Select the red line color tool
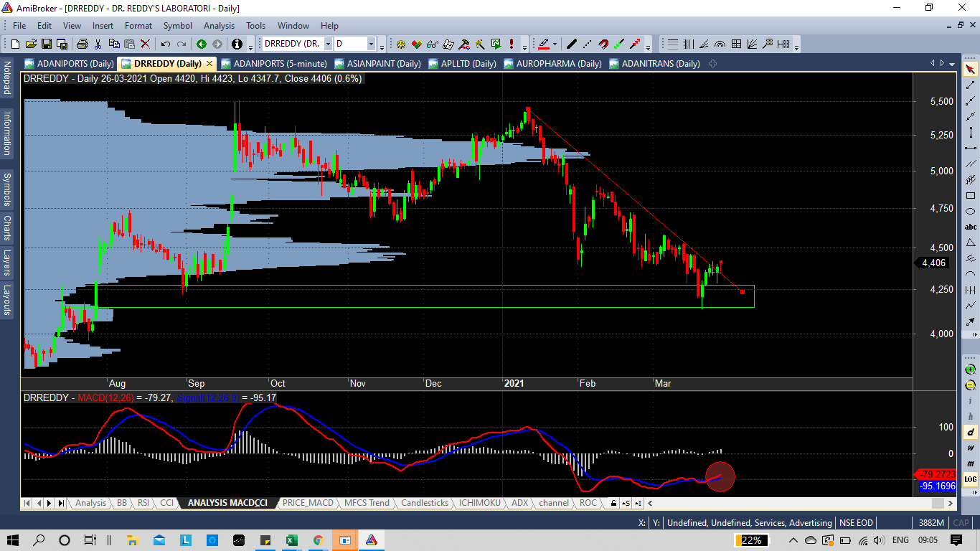Screen dimensions: 980x551 click(544, 44)
